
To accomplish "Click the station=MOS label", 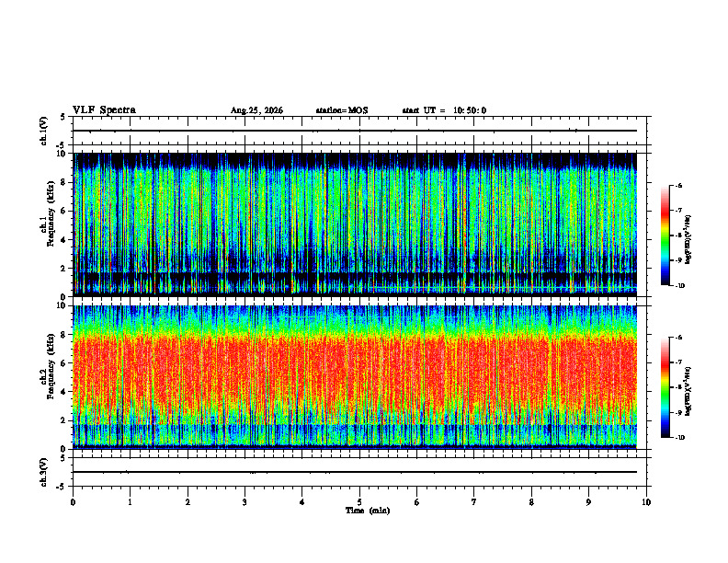I will 342,110.
